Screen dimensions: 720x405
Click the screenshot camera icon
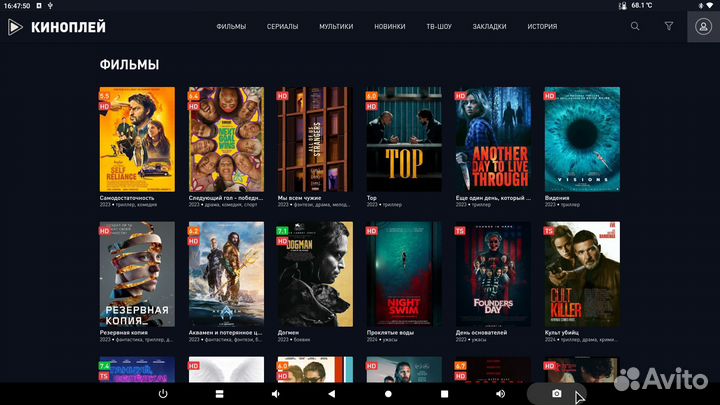(x=557, y=394)
